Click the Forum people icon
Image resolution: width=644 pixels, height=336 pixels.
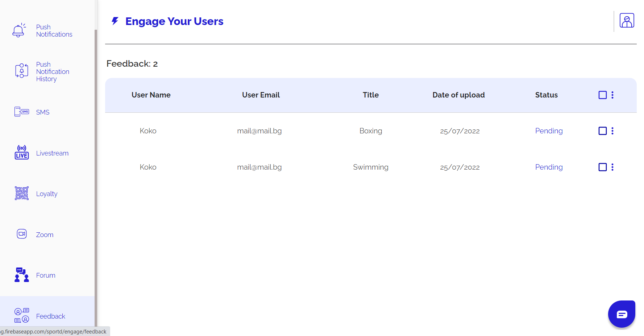pos(21,275)
